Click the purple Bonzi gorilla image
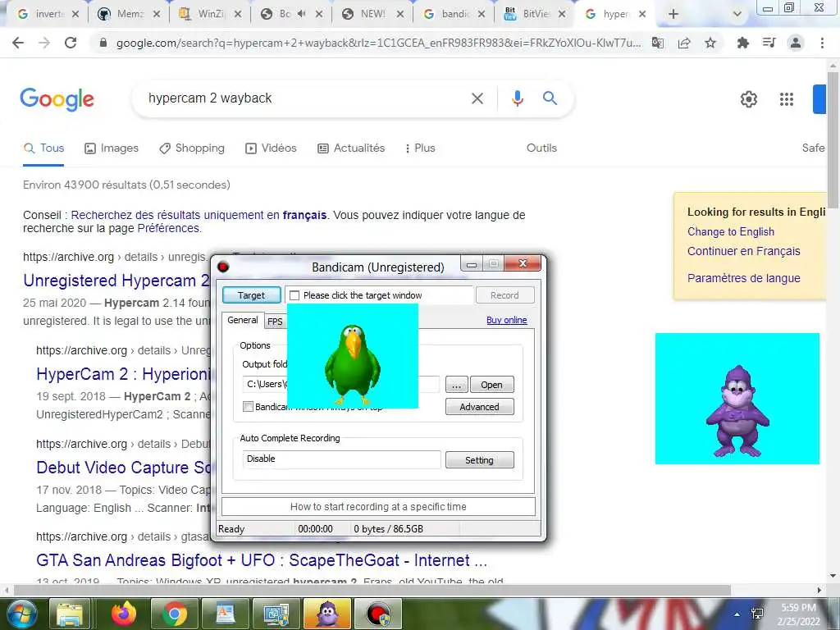This screenshot has height=630, width=840. point(737,399)
